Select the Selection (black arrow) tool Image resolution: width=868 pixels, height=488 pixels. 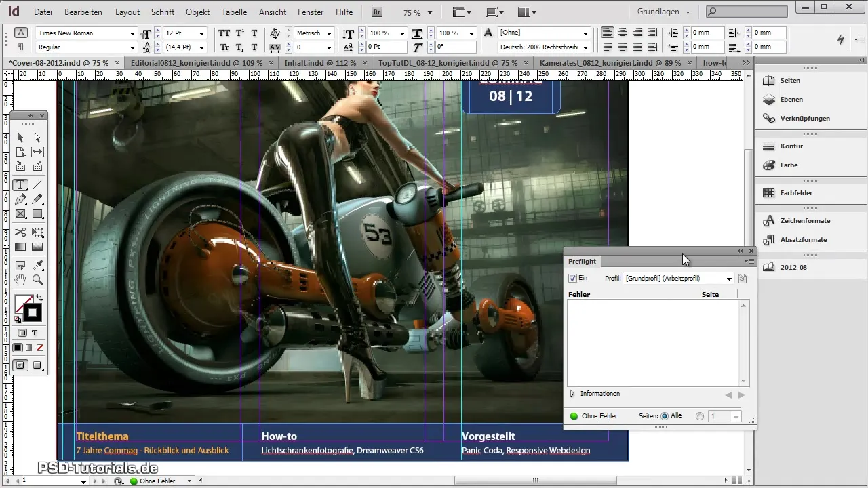point(20,138)
